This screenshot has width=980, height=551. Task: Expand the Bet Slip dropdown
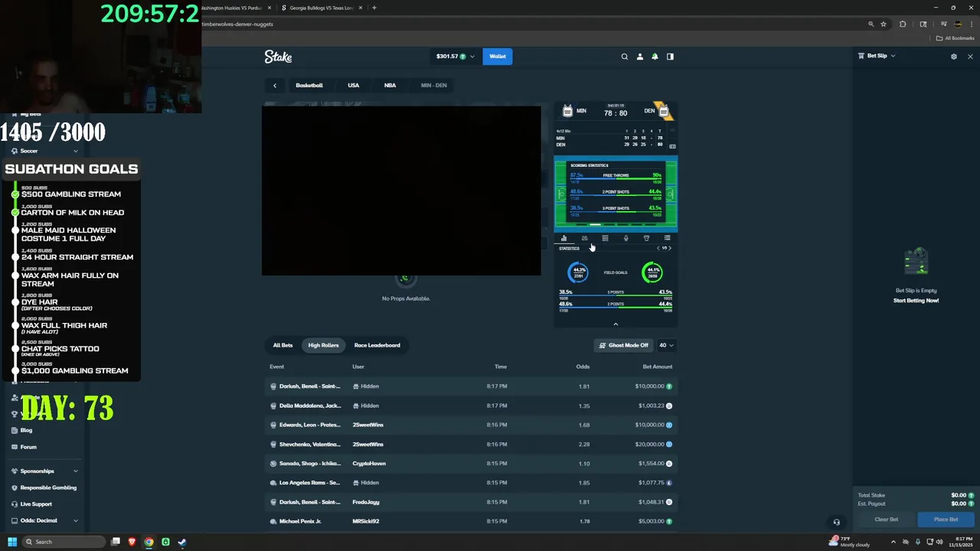tap(877, 56)
